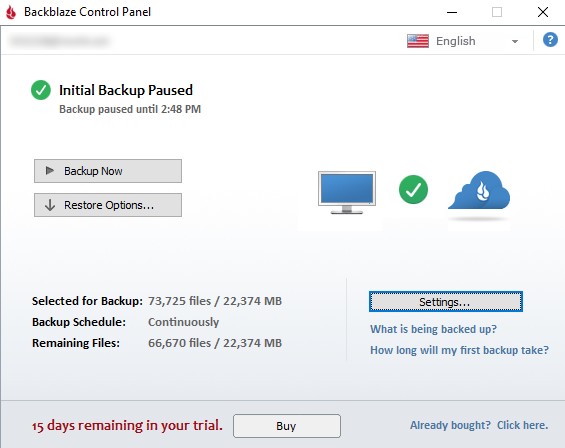
Task: Minimize the Backblaze Control Panel window
Action: [452, 12]
